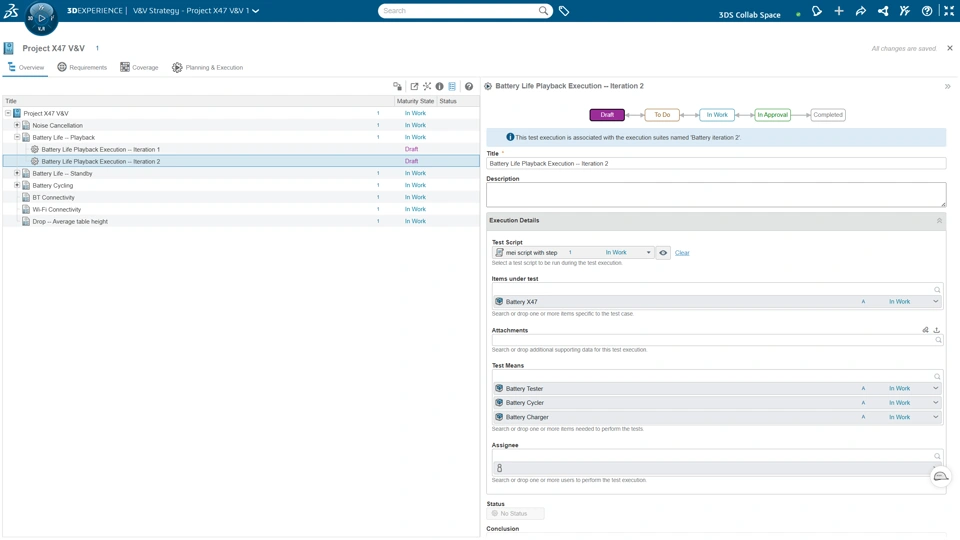Open V&V Strategy title dropdown arrow

click(256, 11)
